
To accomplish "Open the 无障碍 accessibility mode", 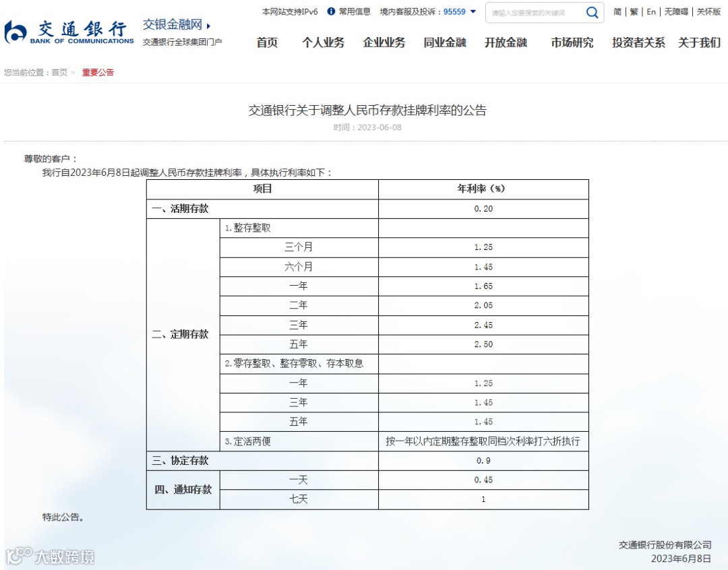I will 676,11.
